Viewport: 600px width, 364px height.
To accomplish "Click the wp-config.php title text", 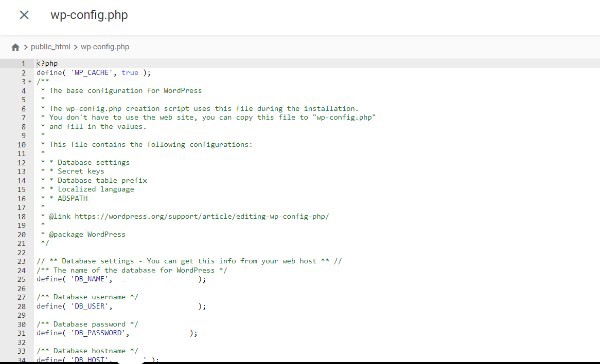I will click(x=89, y=15).
